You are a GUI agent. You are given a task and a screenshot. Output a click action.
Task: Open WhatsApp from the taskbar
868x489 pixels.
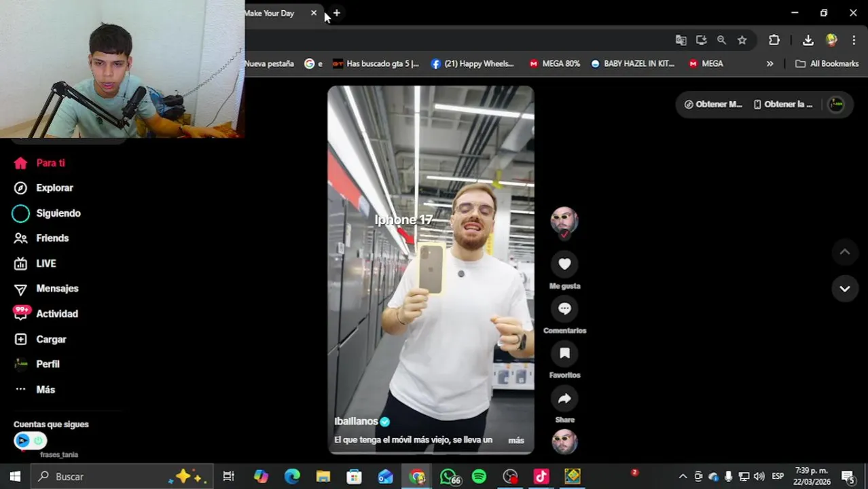tap(448, 476)
